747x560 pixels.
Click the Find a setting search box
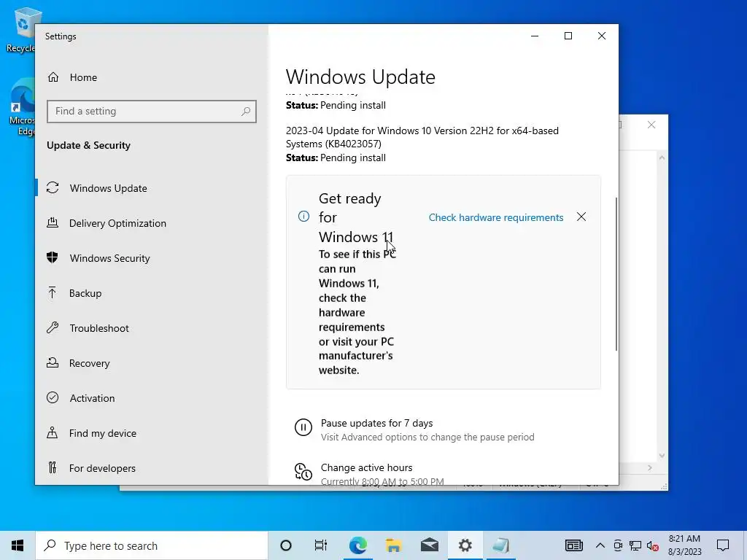pos(152,112)
